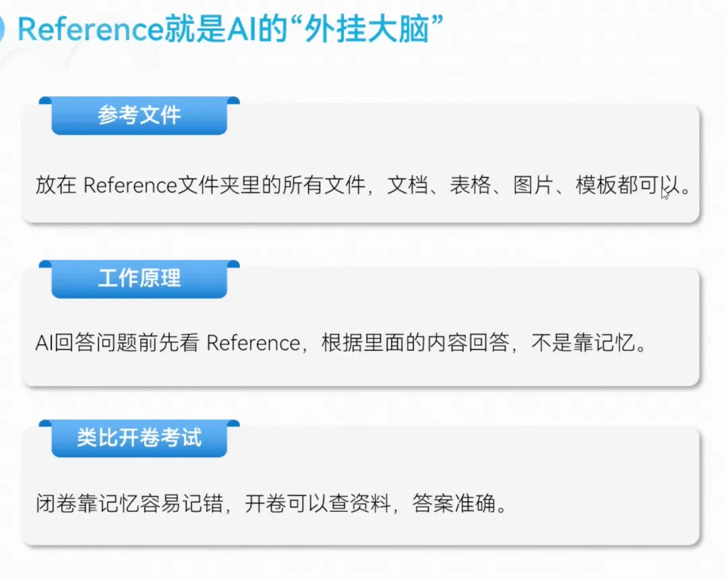Select the 参考文件 blue banner label
This screenshot has width=728, height=580.
[140, 115]
